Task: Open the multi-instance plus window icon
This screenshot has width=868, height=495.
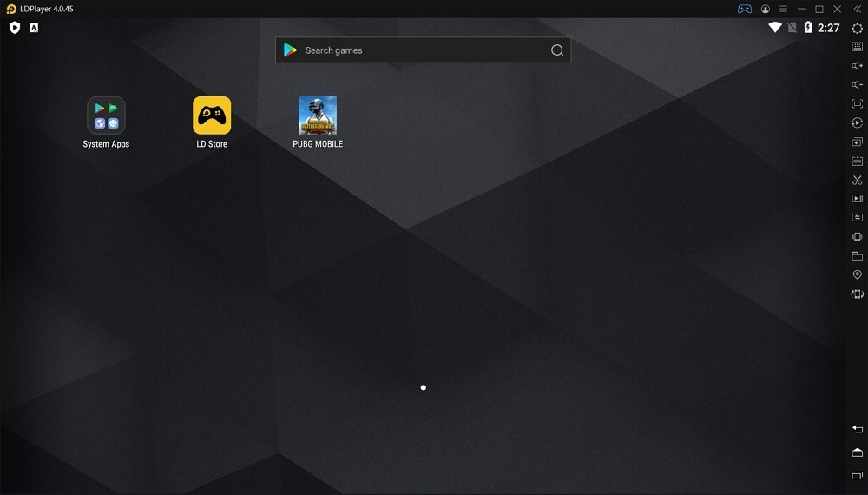Action: [857, 142]
